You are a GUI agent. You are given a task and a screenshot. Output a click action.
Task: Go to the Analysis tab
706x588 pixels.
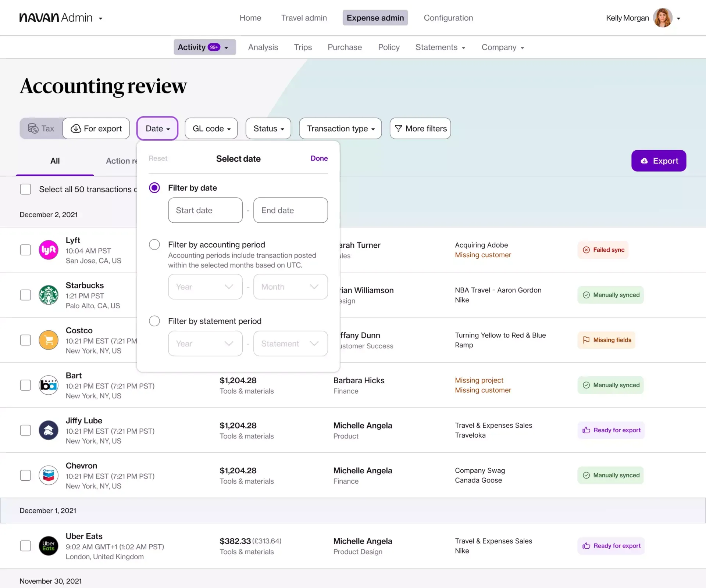tap(263, 47)
